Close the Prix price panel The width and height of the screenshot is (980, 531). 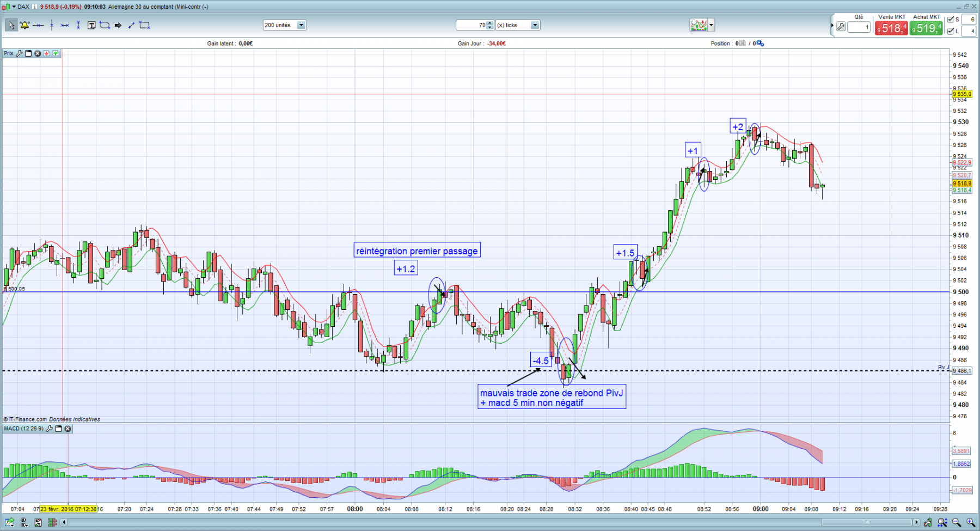coord(38,53)
